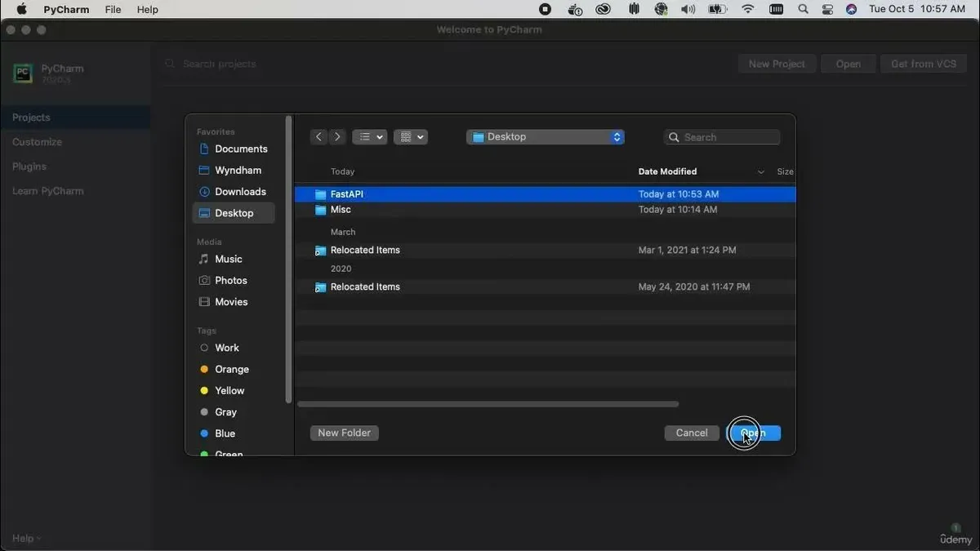The height and width of the screenshot is (551, 980).
Task: Select Downloads in Favorites sidebar
Action: (x=234, y=191)
